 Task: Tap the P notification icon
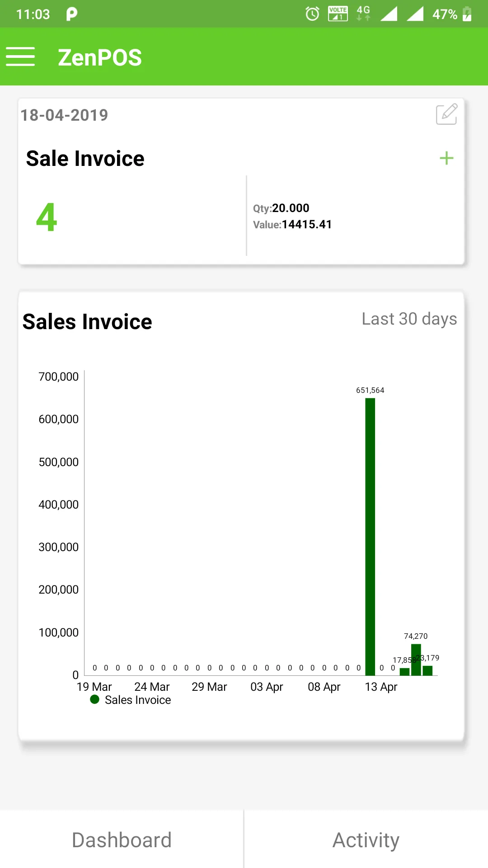tap(72, 14)
